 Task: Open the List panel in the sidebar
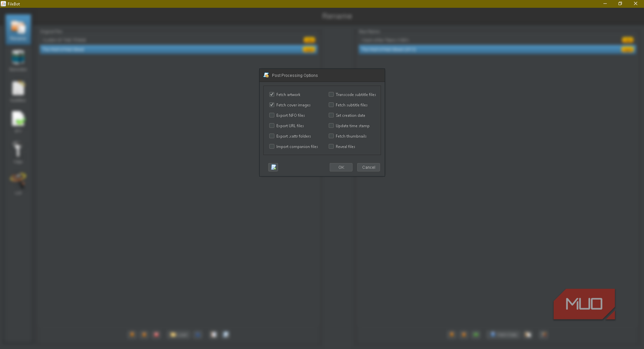pos(18,183)
